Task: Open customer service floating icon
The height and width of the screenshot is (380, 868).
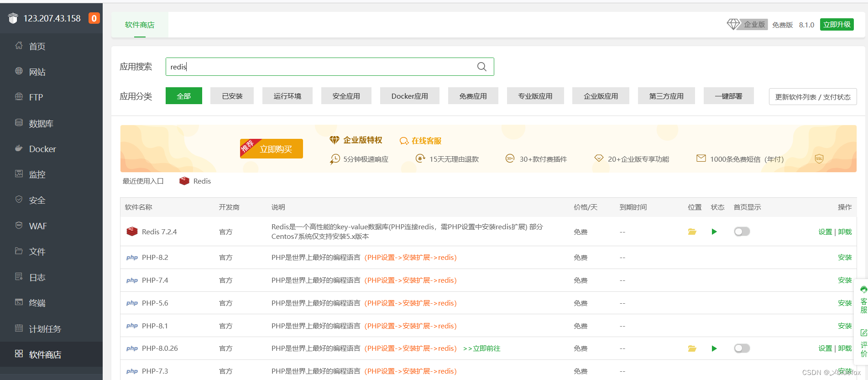Action: point(863,290)
